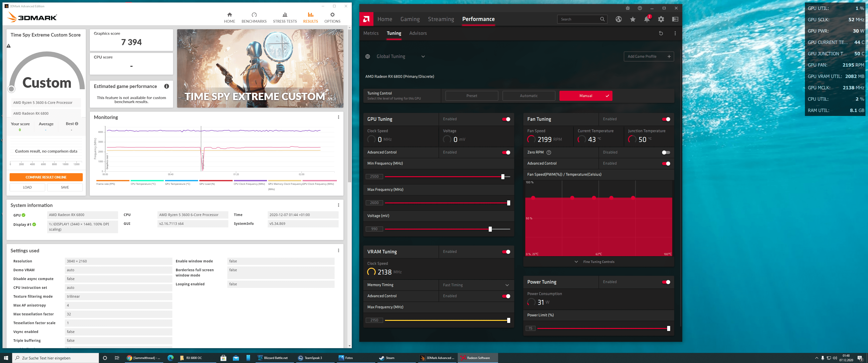The height and width of the screenshot is (363, 868).
Task: Switch to the Radeon Gaming tab
Action: coord(410,19)
